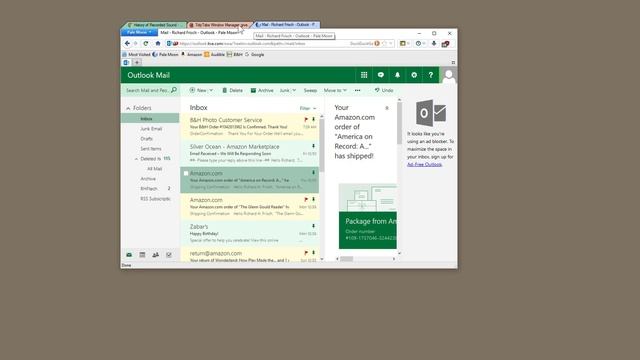Open the Skype chat icon in Outlook header
The width and height of the screenshot is (640, 360).
pos(381,75)
